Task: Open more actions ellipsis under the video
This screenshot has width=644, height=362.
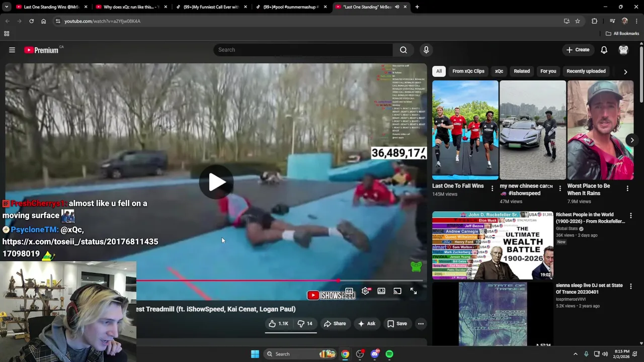Action: click(421, 324)
